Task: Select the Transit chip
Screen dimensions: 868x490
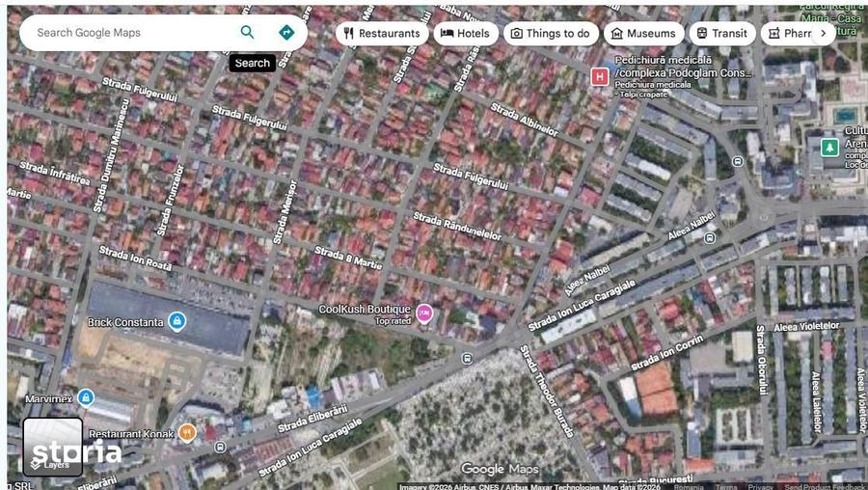Action: (x=721, y=33)
